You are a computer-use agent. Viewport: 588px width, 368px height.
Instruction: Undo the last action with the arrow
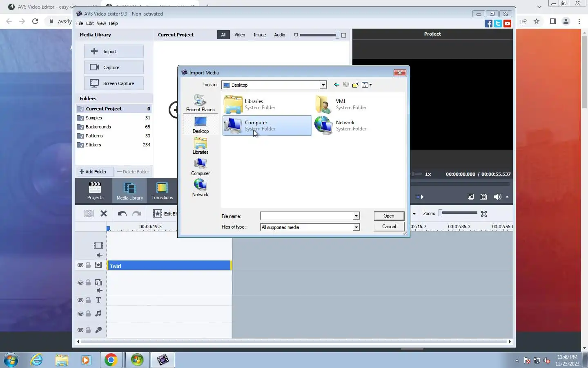(122, 213)
